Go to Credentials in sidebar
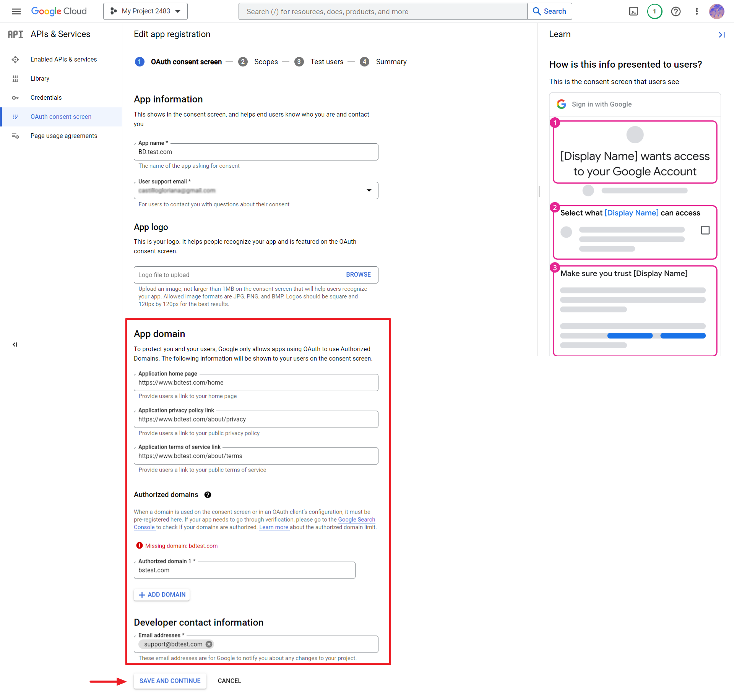The width and height of the screenshot is (734, 700). (x=46, y=97)
